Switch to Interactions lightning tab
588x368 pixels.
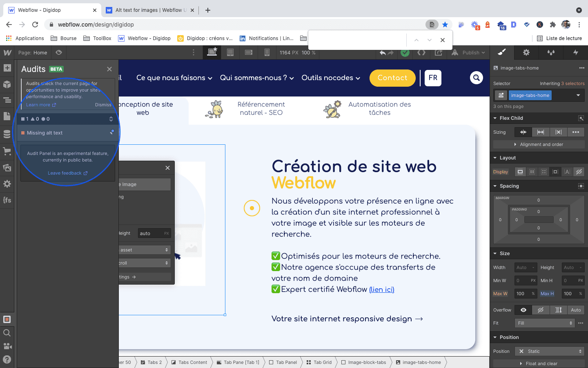click(576, 52)
